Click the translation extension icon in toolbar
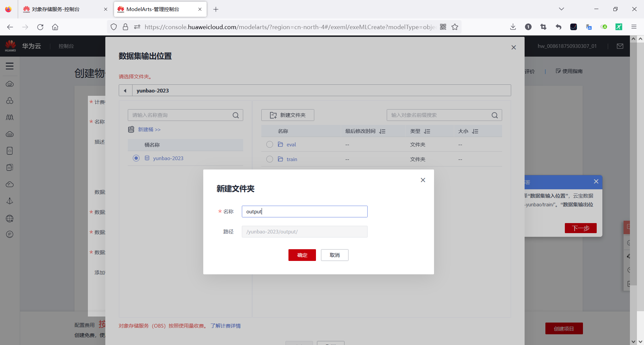 [x=589, y=27]
